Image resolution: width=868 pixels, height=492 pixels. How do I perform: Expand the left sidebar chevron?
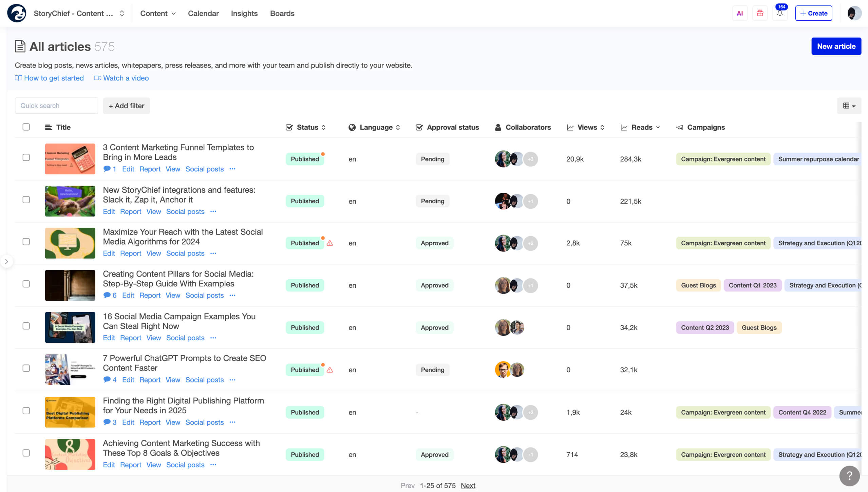pyautogui.click(x=6, y=261)
